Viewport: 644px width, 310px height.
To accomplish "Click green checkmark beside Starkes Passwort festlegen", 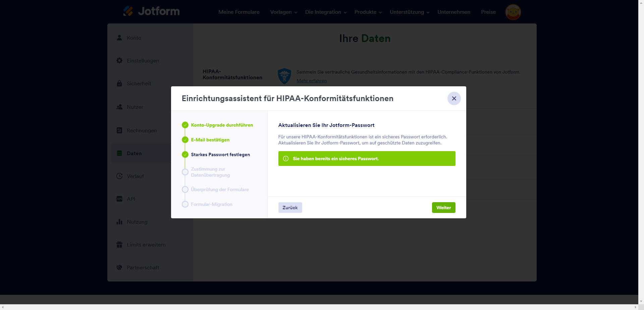I will pyautogui.click(x=185, y=154).
